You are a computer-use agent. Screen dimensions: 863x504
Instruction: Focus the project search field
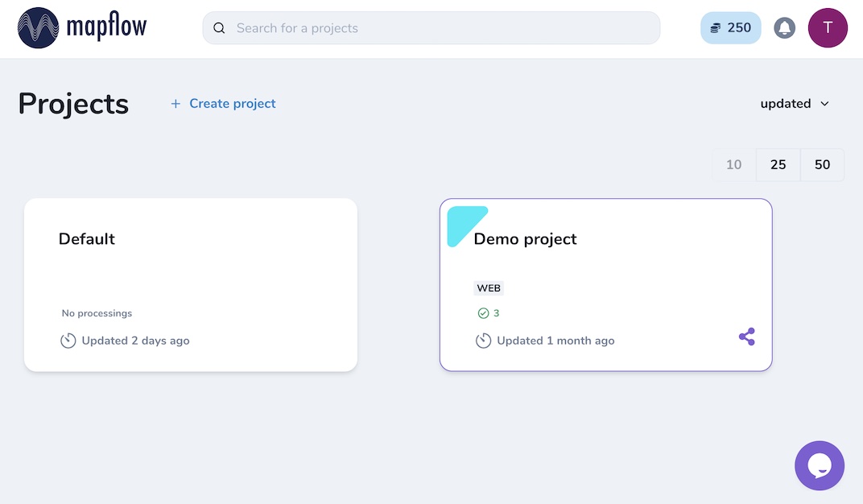(x=443, y=28)
